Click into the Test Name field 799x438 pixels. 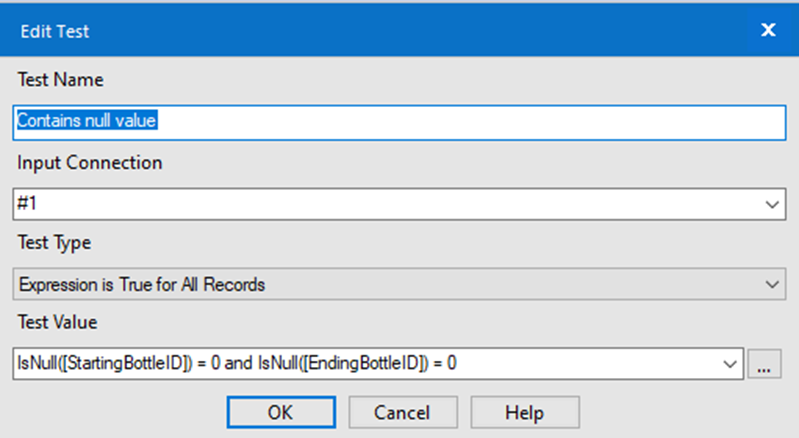[x=399, y=122]
